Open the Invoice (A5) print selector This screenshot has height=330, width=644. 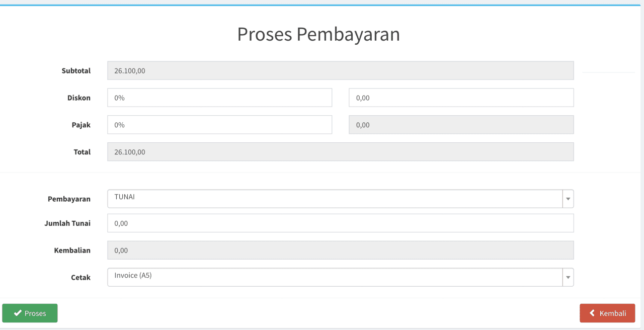coord(335,277)
